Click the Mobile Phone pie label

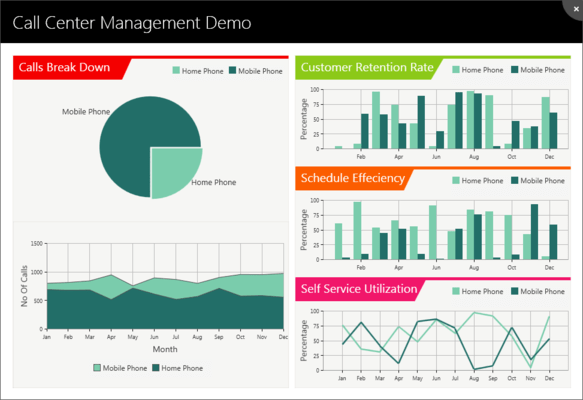coord(86,112)
